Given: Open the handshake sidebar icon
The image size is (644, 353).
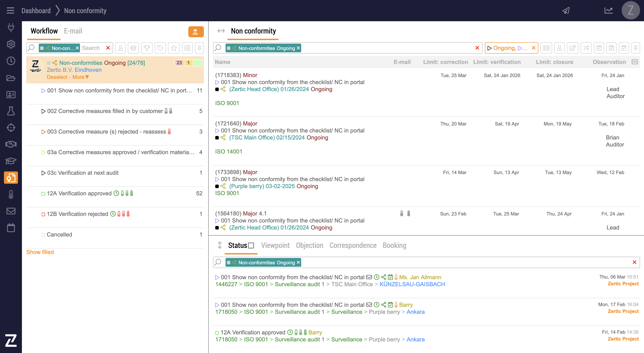Looking at the screenshot, I should (11, 144).
